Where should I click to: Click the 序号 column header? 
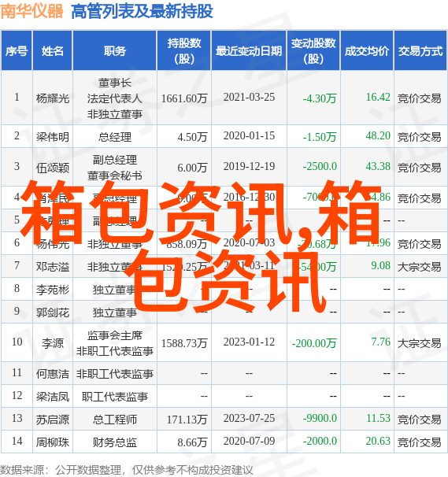[x=17, y=51]
